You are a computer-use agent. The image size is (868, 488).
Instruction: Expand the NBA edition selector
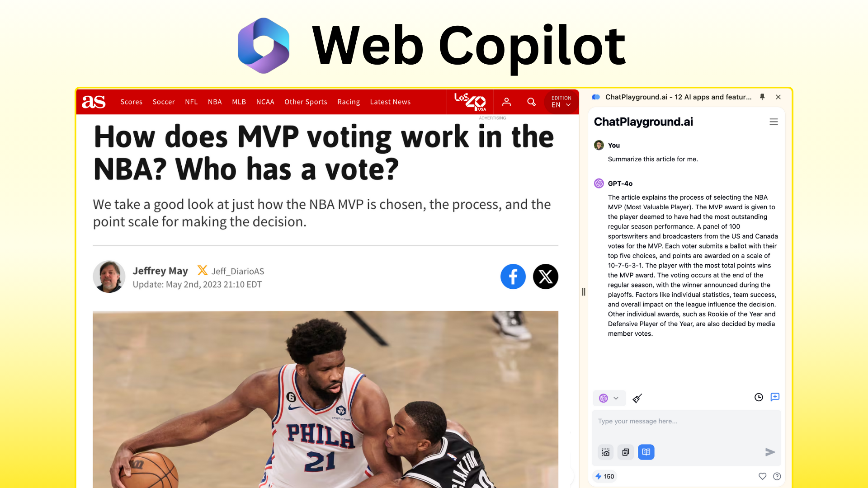click(561, 101)
